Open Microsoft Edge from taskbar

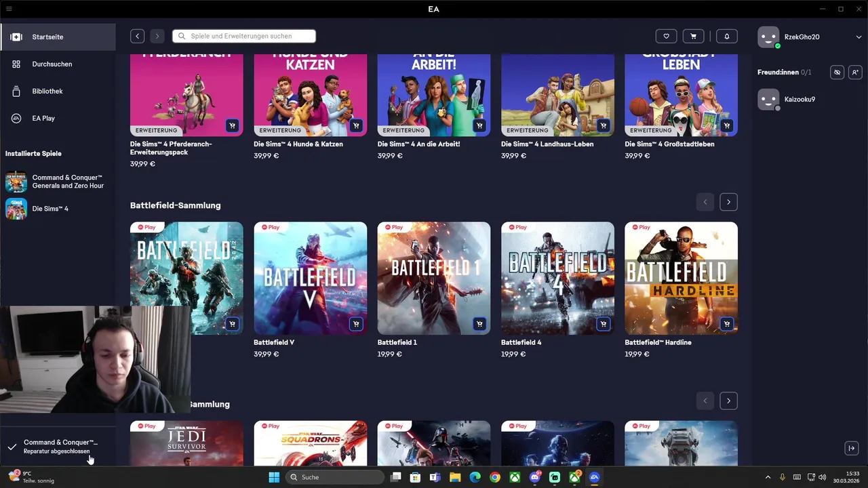click(x=475, y=477)
